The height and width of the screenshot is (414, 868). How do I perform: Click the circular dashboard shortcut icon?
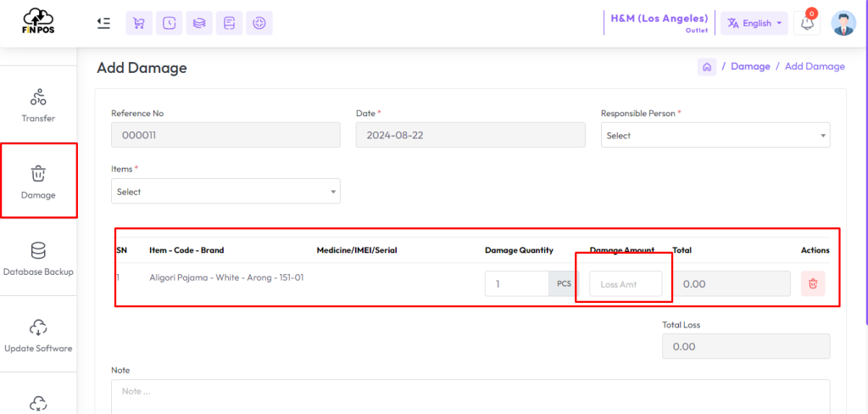[x=259, y=23]
